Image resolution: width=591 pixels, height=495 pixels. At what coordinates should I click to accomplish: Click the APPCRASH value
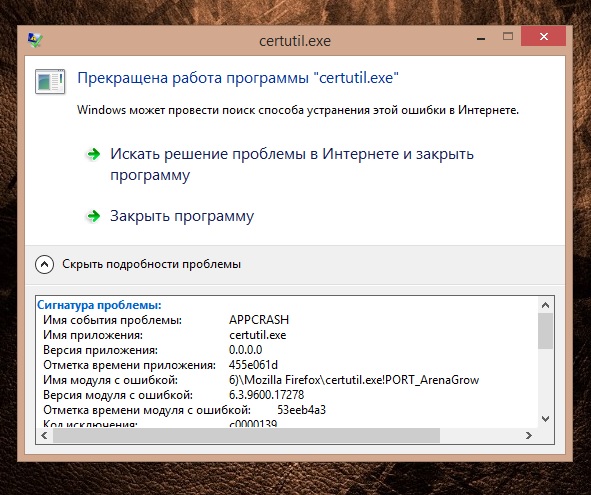(259, 320)
